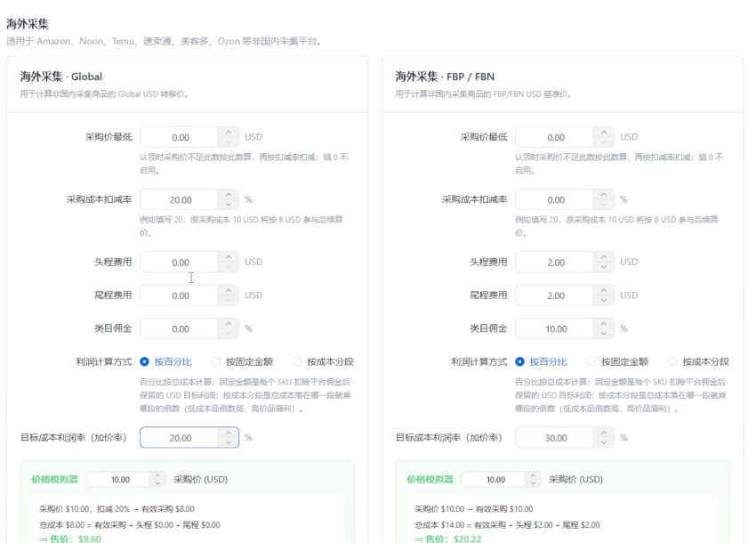Viewport: 756px width, 543px height.
Task: Edit FBP/FBN 头程费用 field showing 2.00
Action: tap(555, 262)
